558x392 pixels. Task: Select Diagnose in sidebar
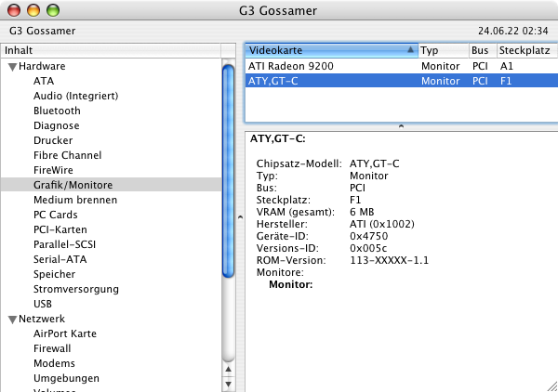pos(56,125)
